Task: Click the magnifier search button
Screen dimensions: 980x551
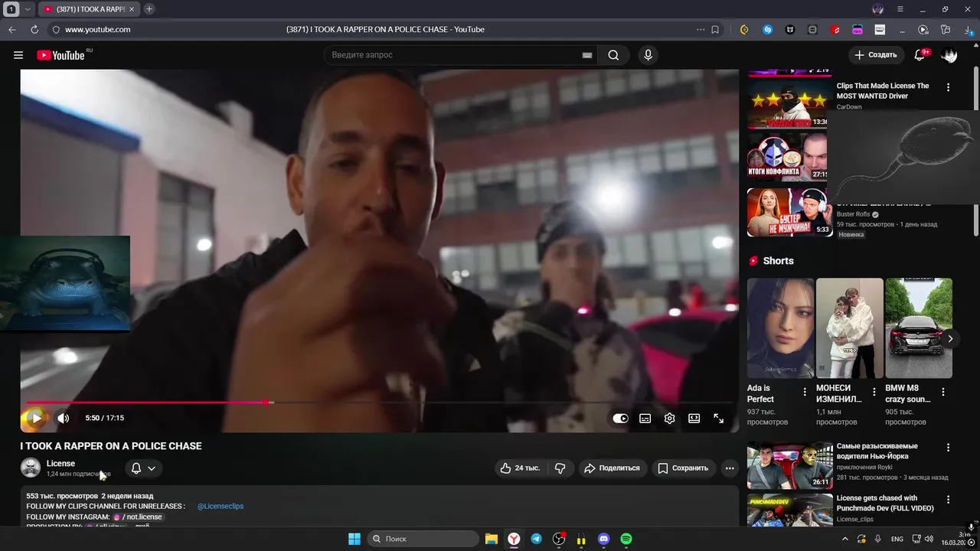Action: pos(613,55)
